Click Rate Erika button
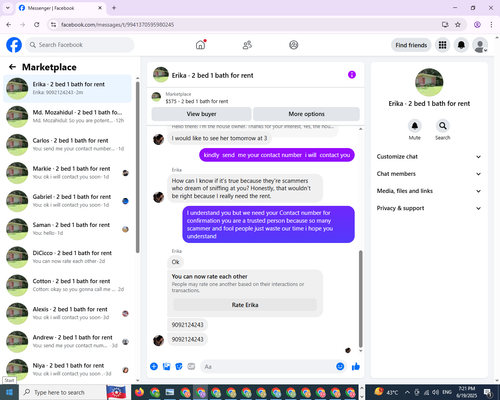 (x=245, y=305)
